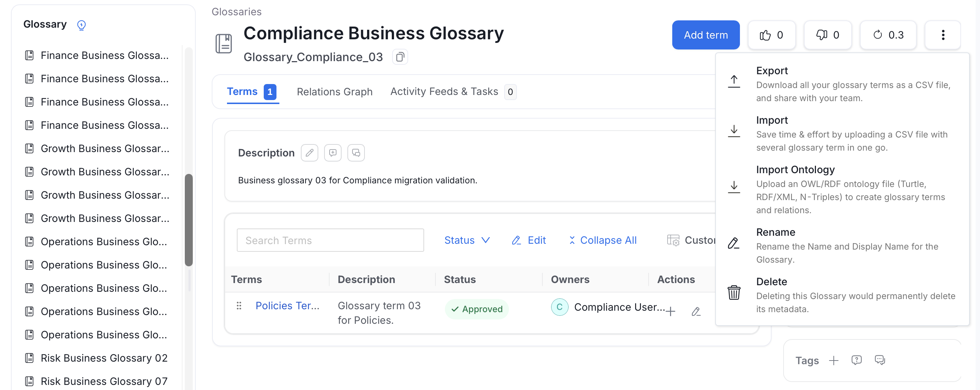Add child term plus icon in Policies row
Image resolution: width=980 pixels, height=390 pixels.
pos(671,311)
